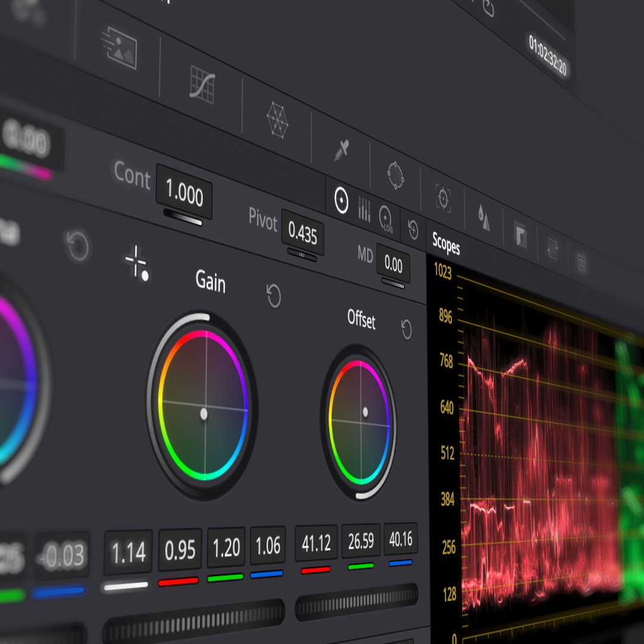Click the timecode 01:02:32:20
The image size is (644, 644).
[x=548, y=55]
